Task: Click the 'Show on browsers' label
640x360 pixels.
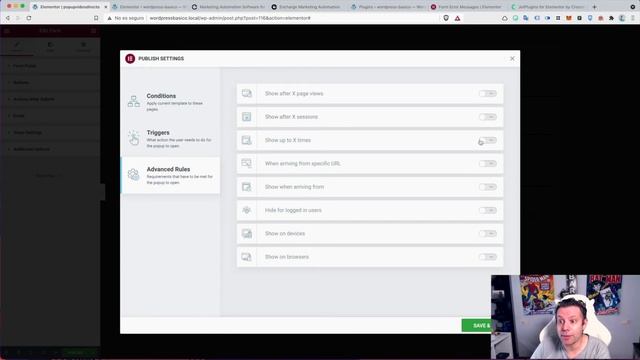Action: (x=287, y=257)
